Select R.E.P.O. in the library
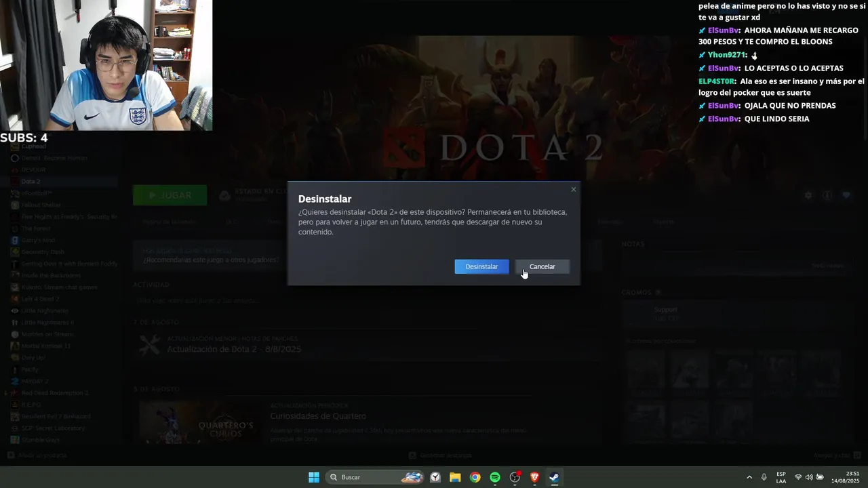868x488 pixels. pos(31,405)
